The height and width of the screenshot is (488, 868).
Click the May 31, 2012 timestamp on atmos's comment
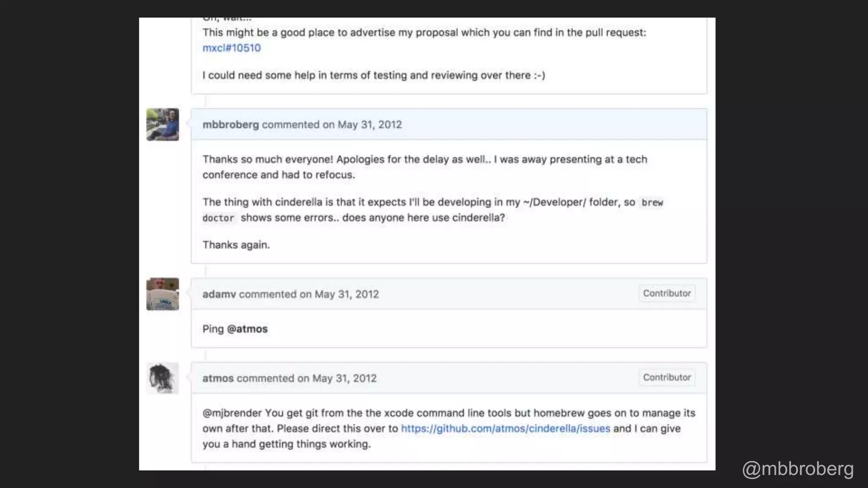344,378
